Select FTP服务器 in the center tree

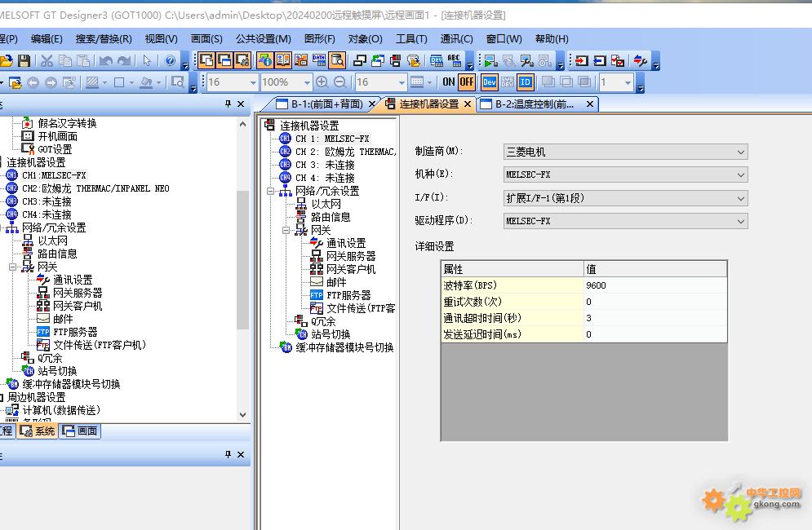coord(348,295)
